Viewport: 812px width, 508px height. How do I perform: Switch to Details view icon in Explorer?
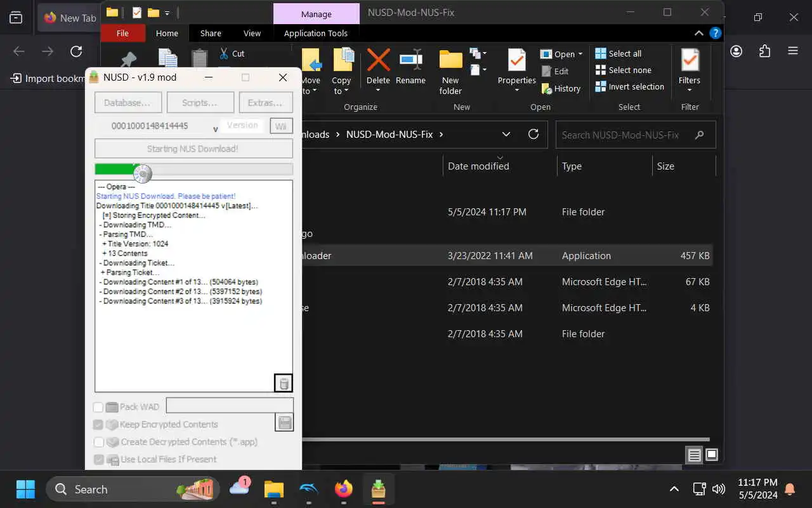(695, 455)
